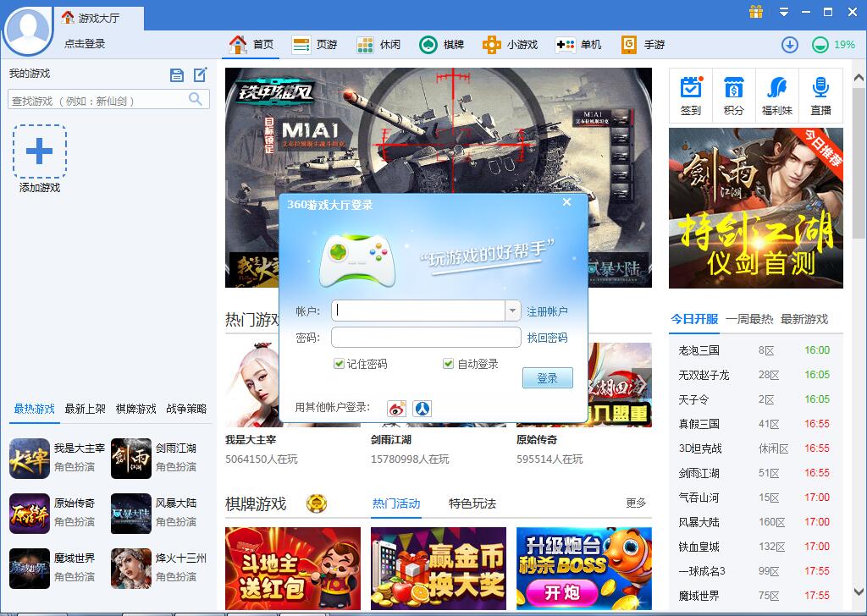Select the 最热游戏 tab
Viewport: 867px width, 616px height.
point(34,409)
